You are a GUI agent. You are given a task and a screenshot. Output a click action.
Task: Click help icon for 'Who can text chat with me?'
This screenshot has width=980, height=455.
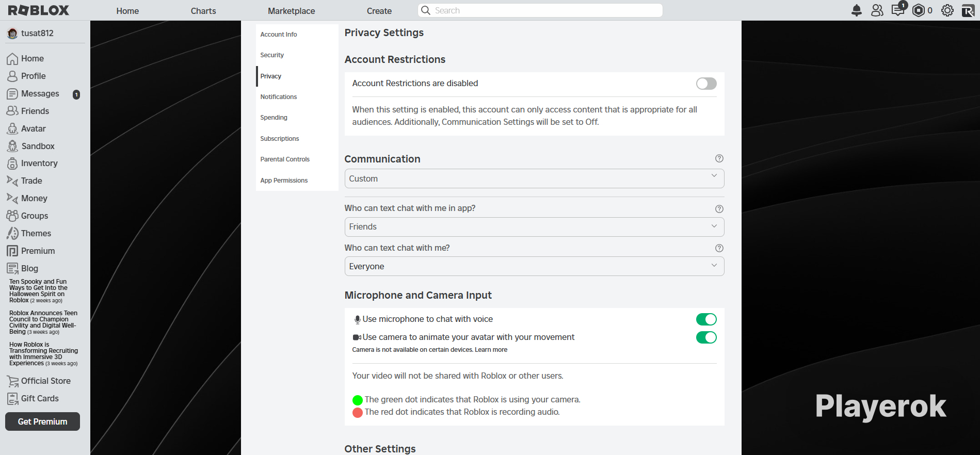[x=719, y=248]
